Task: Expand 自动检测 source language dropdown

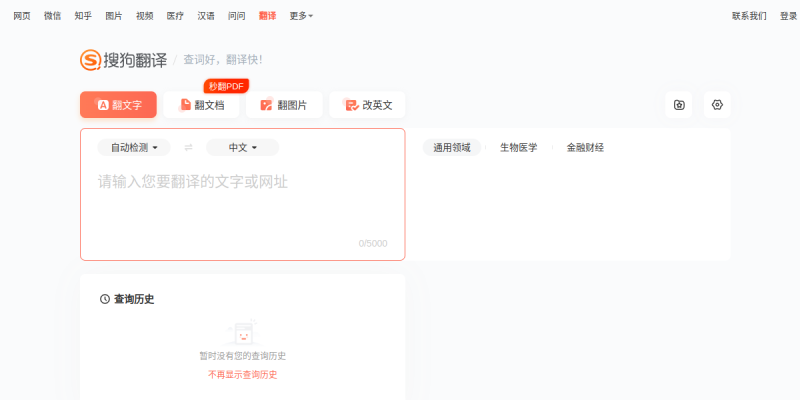Action: [x=134, y=147]
